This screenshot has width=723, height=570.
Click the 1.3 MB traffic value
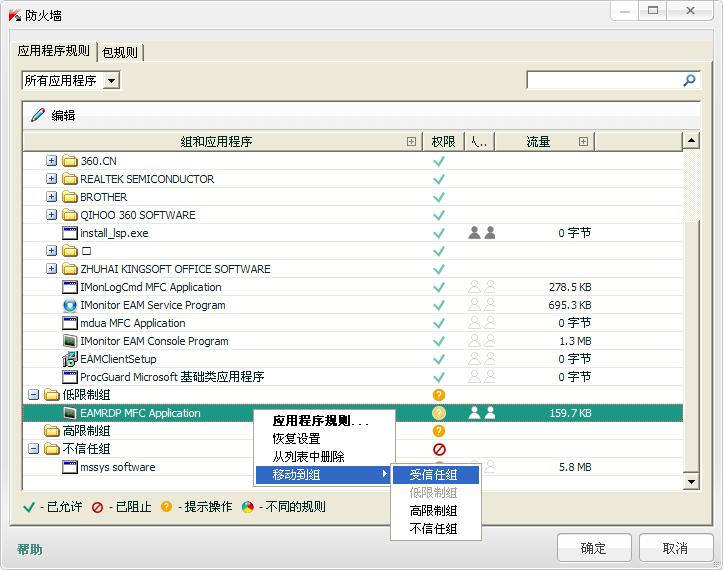tap(575, 341)
